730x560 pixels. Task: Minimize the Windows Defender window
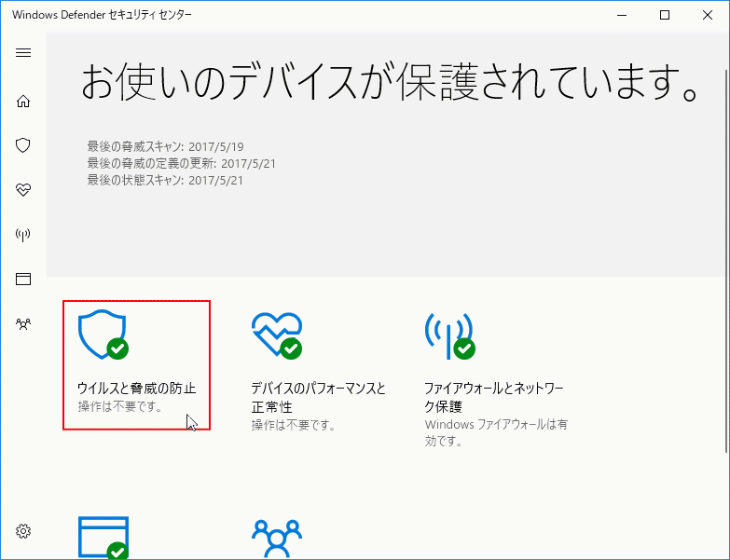[x=622, y=15]
